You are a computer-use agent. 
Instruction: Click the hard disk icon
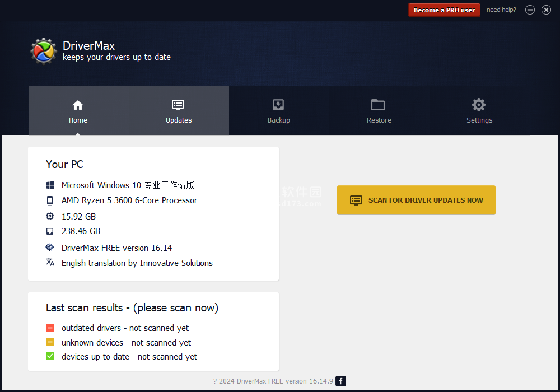[x=50, y=231]
